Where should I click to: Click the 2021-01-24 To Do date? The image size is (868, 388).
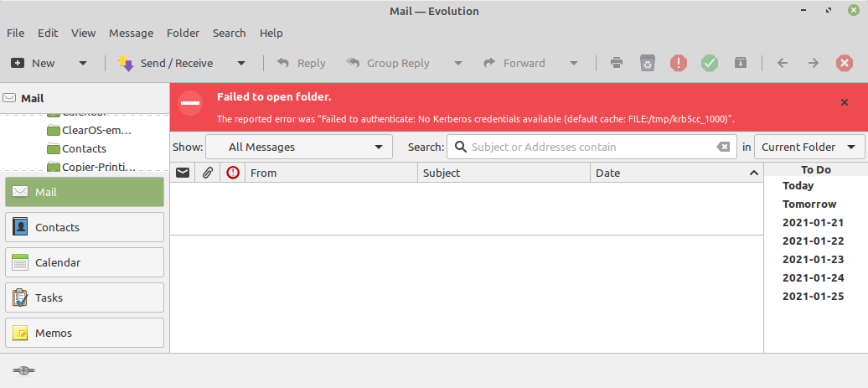coord(814,278)
